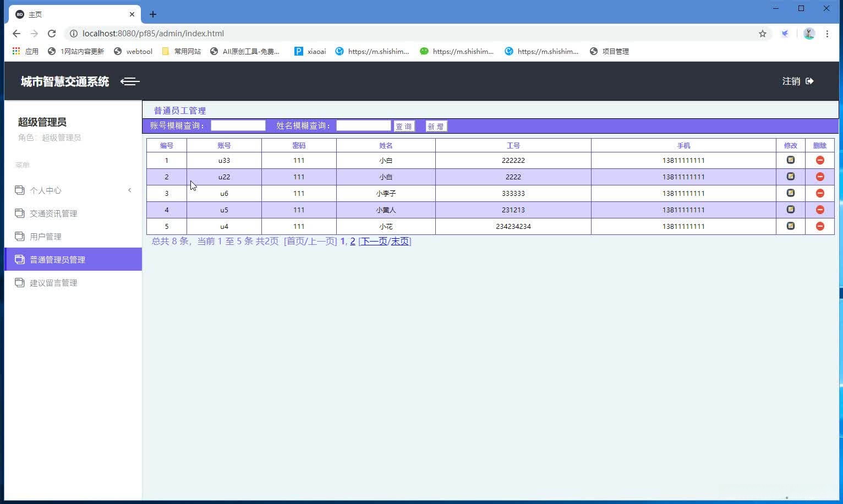Select the name cell 小花
The width and height of the screenshot is (843, 504).
(386, 226)
